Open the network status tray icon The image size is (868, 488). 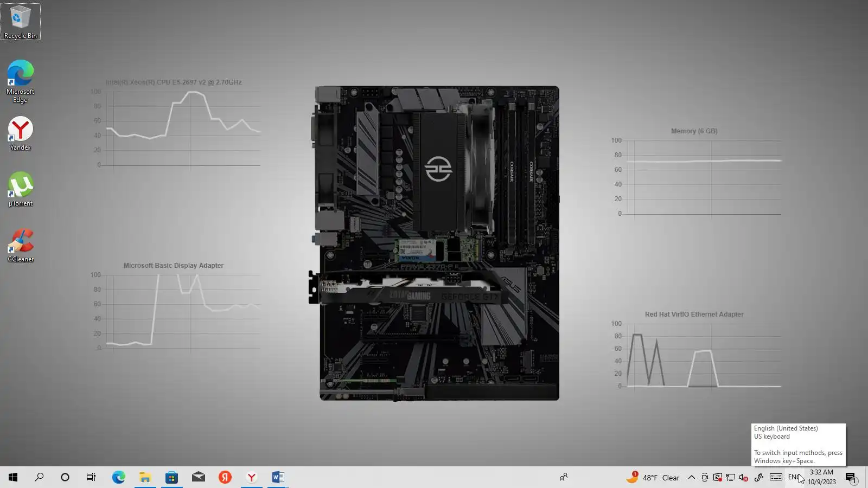point(731,477)
